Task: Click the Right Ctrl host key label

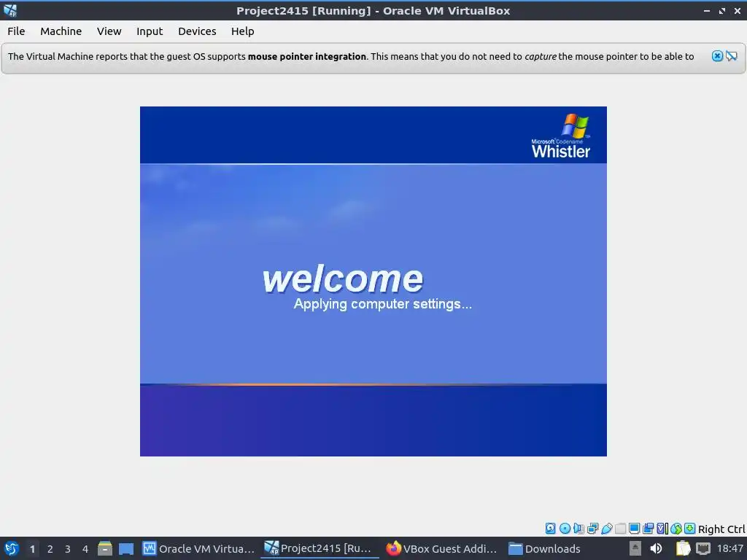Action: 721,529
